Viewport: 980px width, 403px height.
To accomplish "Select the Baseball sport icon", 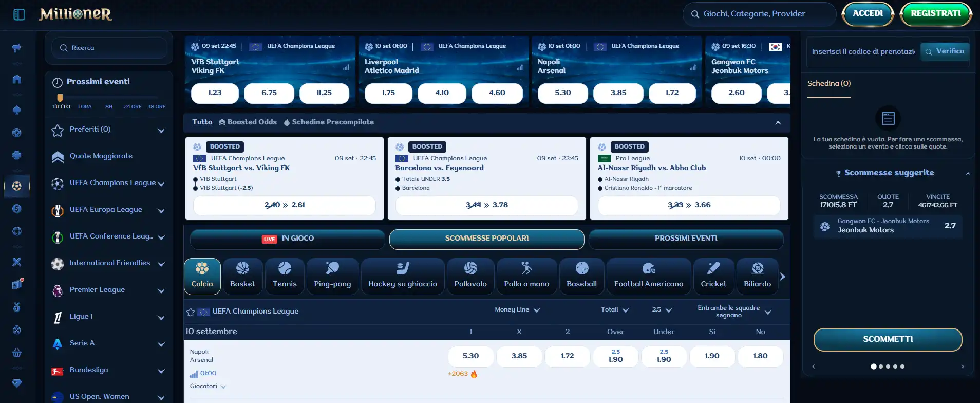I will (x=581, y=277).
